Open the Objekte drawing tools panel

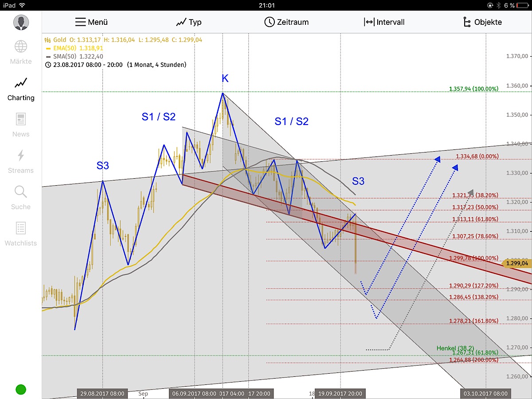tap(482, 22)
